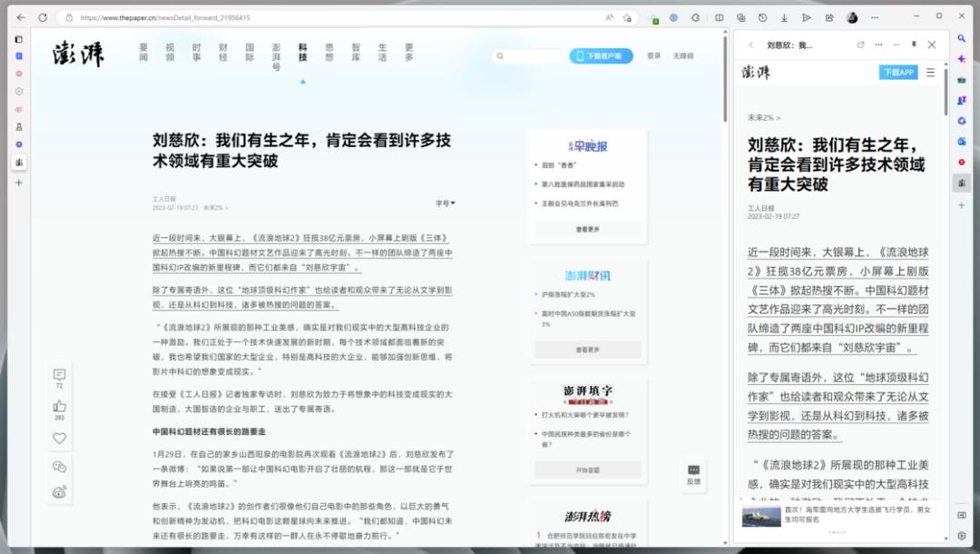Select the 思想 navigation tab
The width and height of the screenshot is (980, 554).
click(328, 52)
